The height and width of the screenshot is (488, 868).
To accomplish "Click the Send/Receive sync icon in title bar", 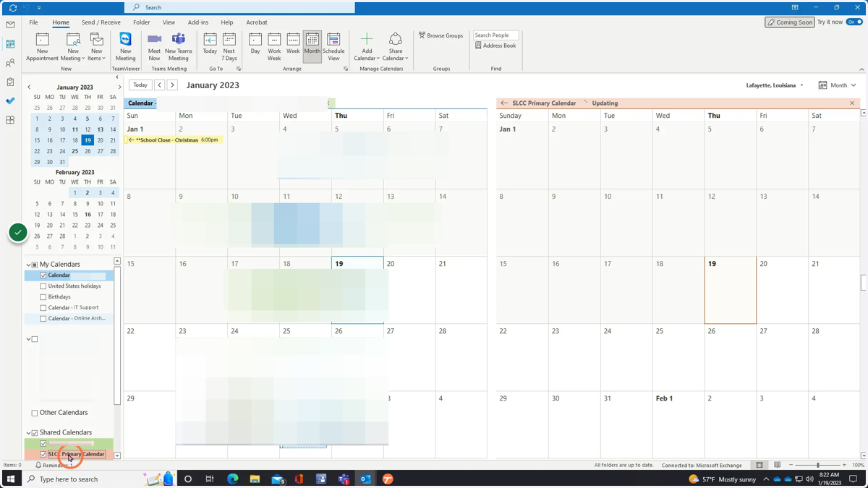I will [x=13, y=8].
